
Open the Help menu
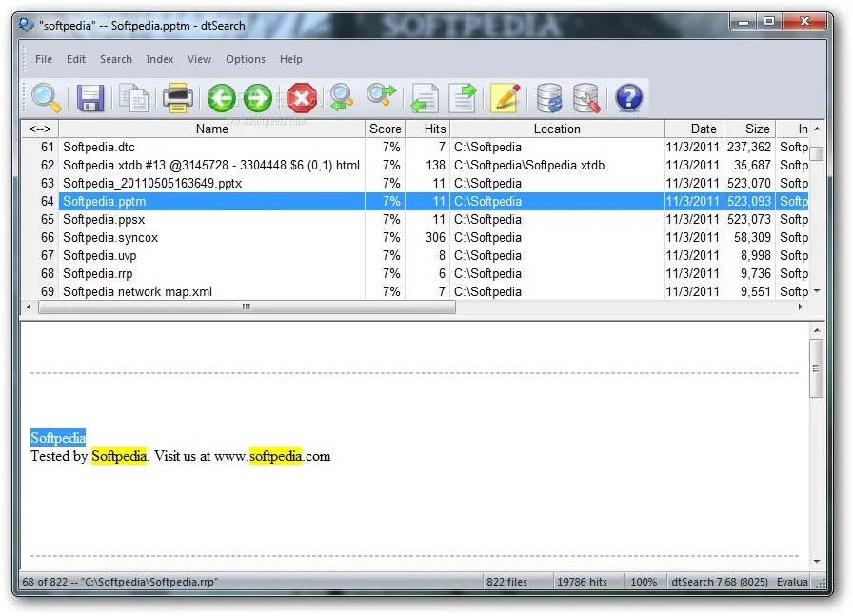(x=291, y=59)
